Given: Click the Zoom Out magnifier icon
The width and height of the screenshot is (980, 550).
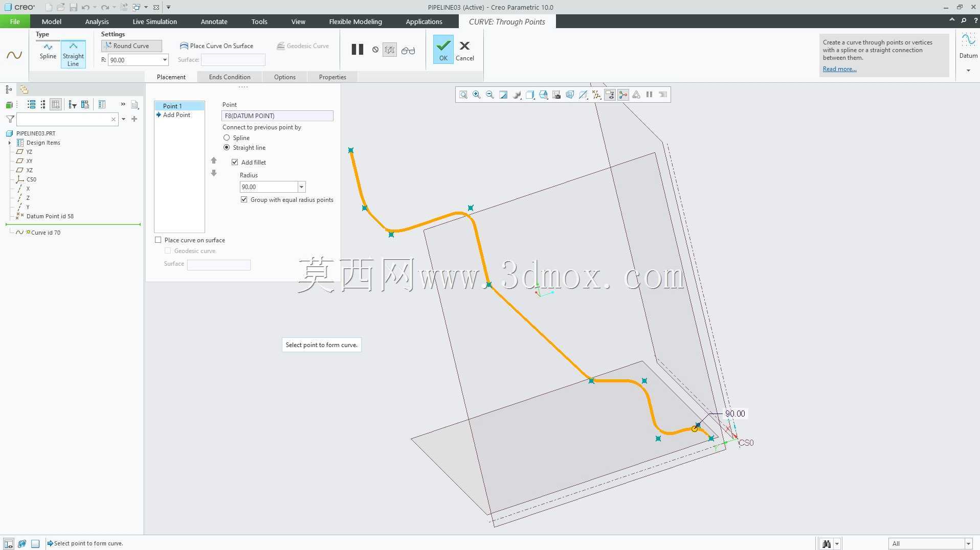Looking at the screenshot, I should [490, 95].
